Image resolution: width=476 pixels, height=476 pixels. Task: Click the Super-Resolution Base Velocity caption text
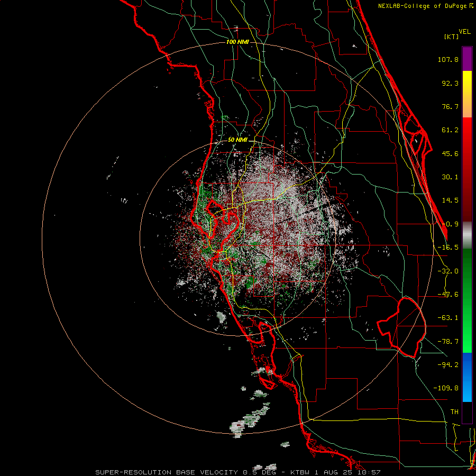tap(237, 472)
